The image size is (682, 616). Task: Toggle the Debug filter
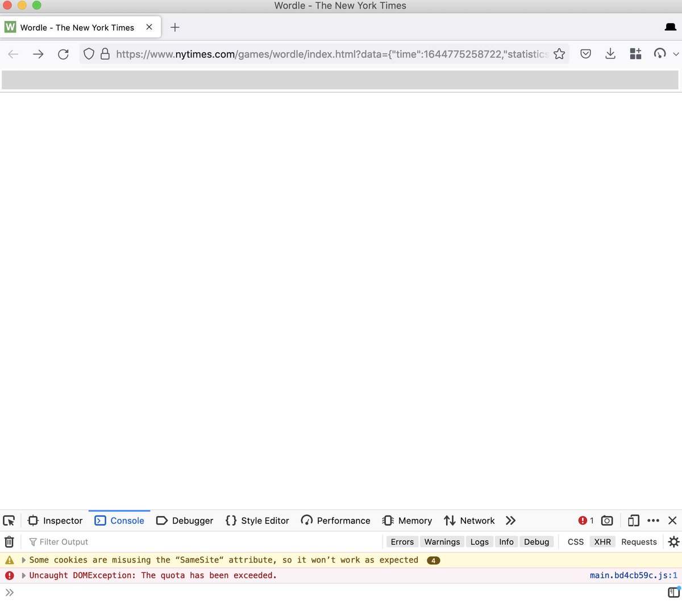[x=537, y=542]
